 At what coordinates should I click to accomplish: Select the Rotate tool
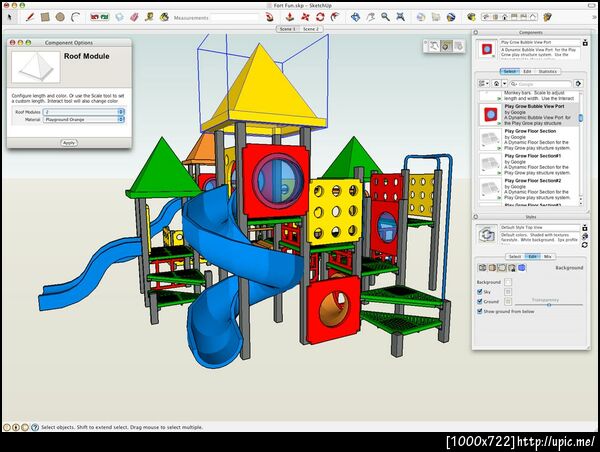pos(320,17)
